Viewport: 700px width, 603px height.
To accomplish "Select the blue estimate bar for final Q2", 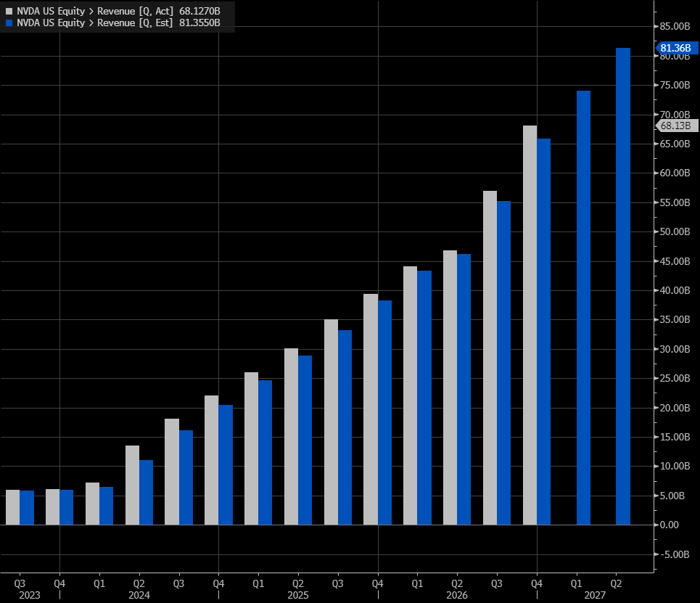I will 623,287.
